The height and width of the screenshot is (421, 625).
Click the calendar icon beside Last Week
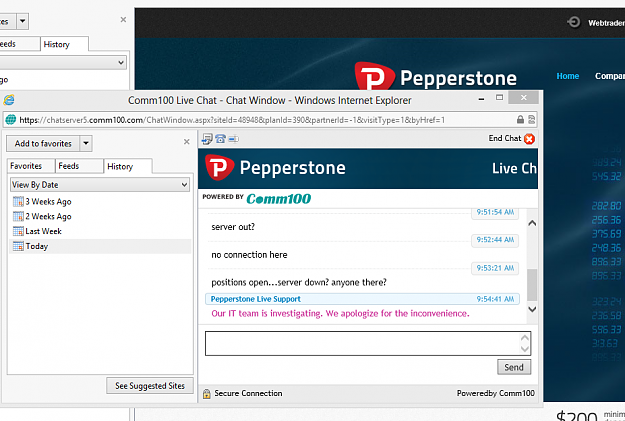[18, 231]
